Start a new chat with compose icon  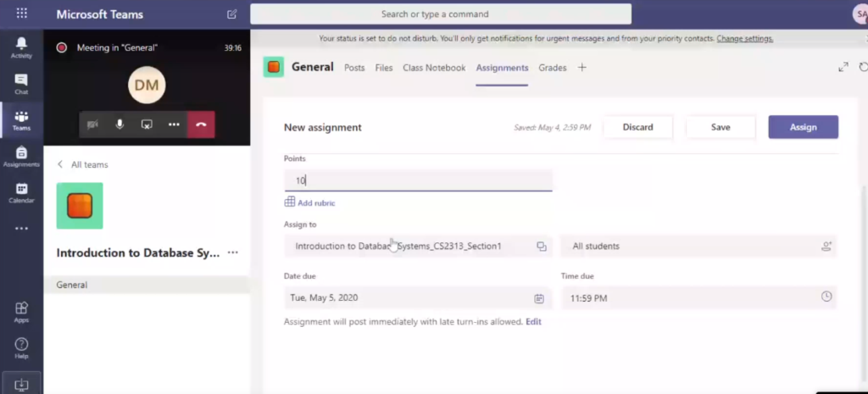[232, 14]
